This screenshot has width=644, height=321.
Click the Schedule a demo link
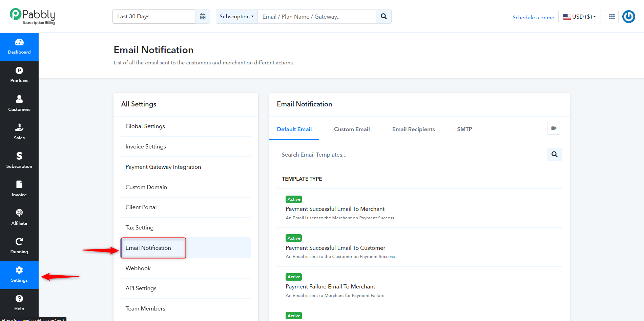pyautogui.click(x=534, y=18)
